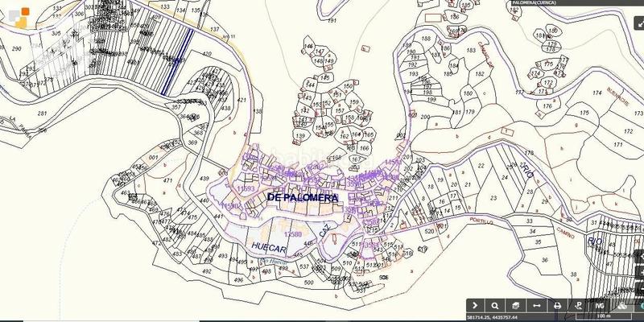Select parcel 191 on the map
Screen dimensions: 644x322
332,21
